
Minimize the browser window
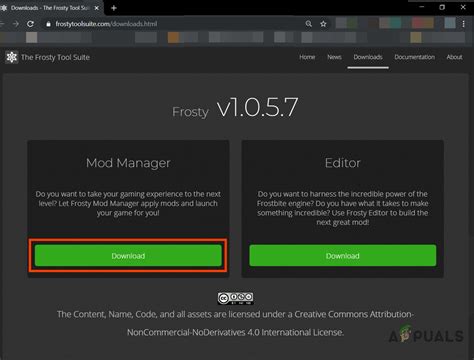(422, 7)
